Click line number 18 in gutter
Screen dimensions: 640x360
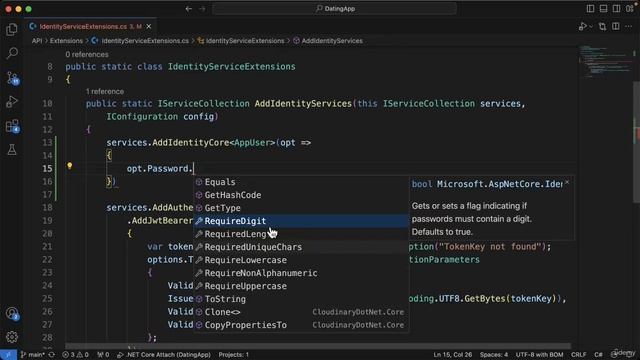[x=47, y=208]
